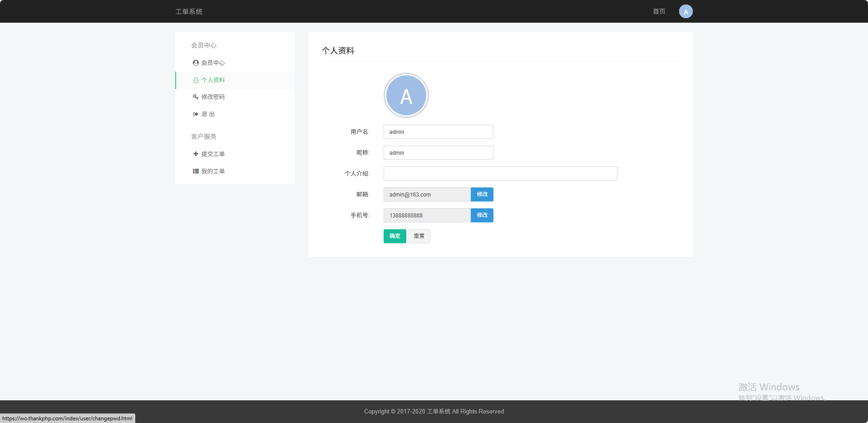
Task: Open the avatar menu in top navbar
Action: click(686, 12)
